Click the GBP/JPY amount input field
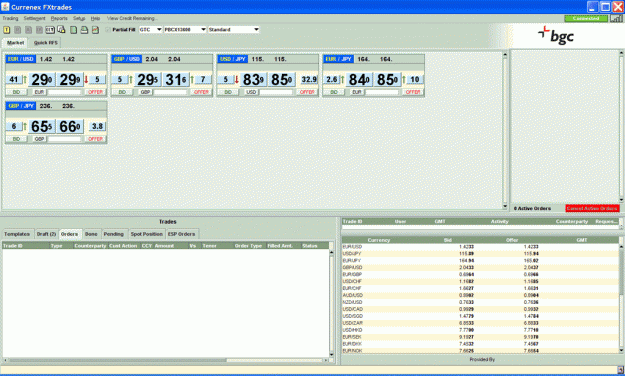 [64, 139]
